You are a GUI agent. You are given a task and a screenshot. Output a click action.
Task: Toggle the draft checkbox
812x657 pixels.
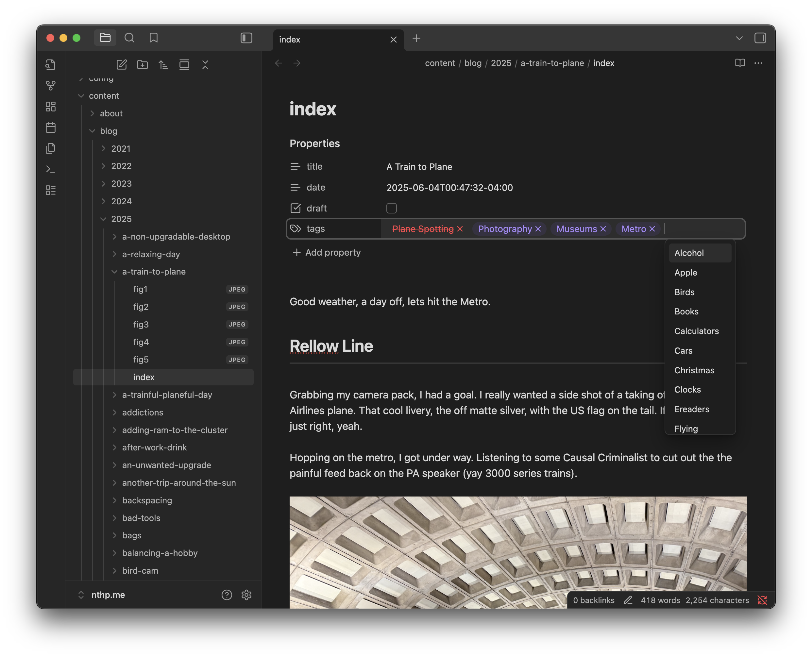(391, 208)
